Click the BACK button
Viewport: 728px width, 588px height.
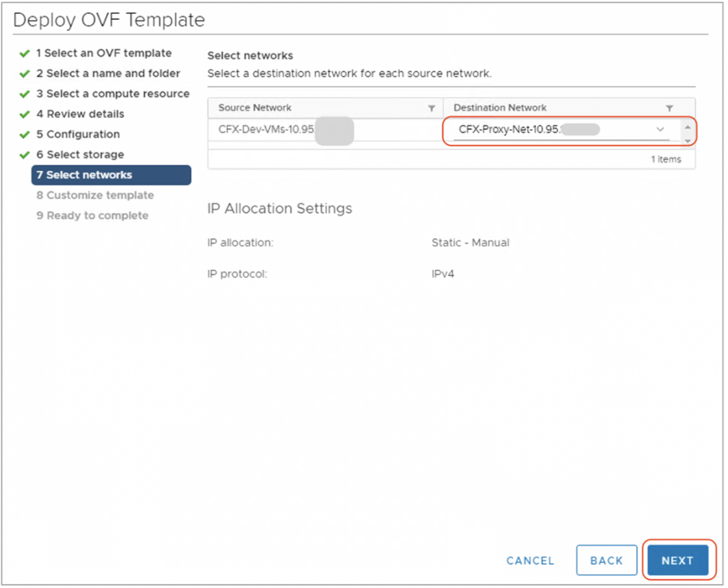tap(606, 560)
